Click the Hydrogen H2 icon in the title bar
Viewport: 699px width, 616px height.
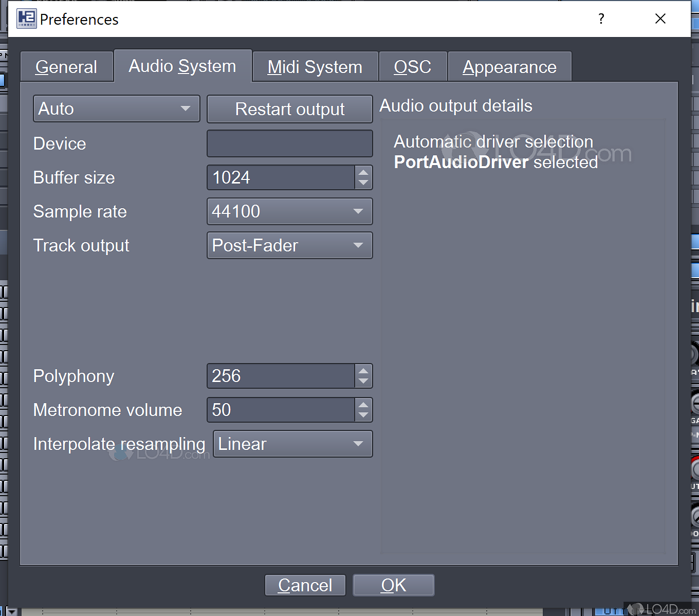[26, 19]
